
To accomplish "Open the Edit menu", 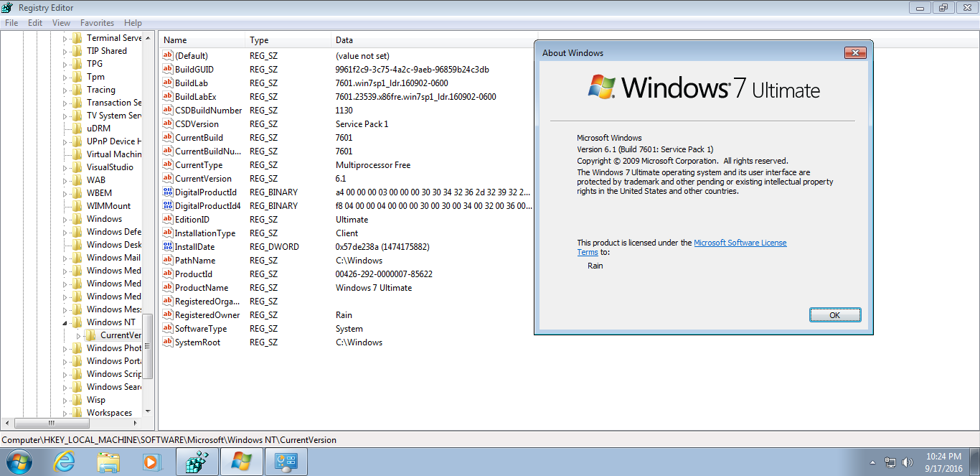I will [35, 23].
